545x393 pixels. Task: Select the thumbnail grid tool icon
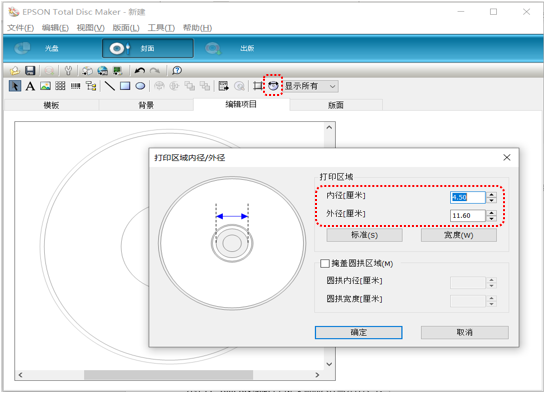coord(60,86)
